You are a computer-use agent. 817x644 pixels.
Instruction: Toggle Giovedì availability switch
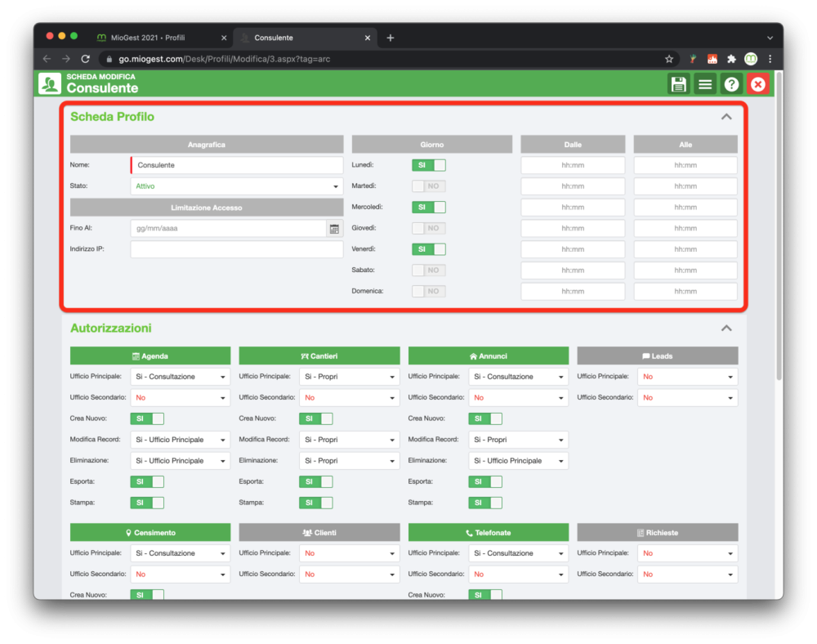[x=429, y=228]
